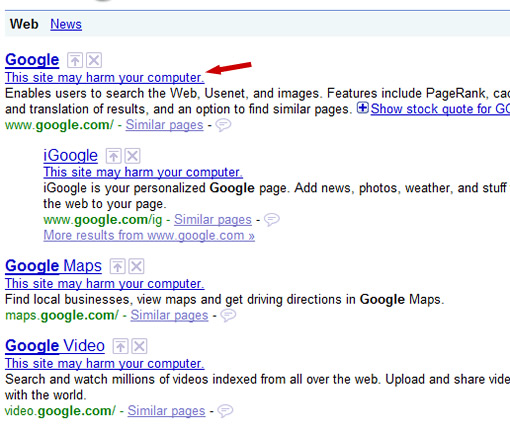Promote the Google Maps result
510x428 pixels.
pos(117,266)
